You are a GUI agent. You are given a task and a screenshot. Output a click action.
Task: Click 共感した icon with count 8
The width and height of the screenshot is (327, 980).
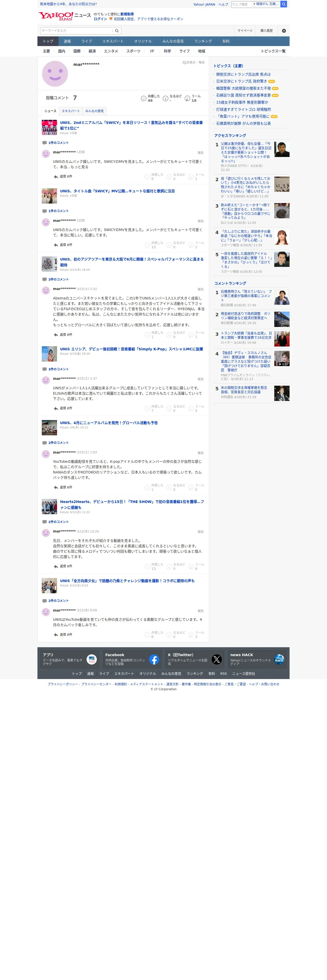point(147,177)
